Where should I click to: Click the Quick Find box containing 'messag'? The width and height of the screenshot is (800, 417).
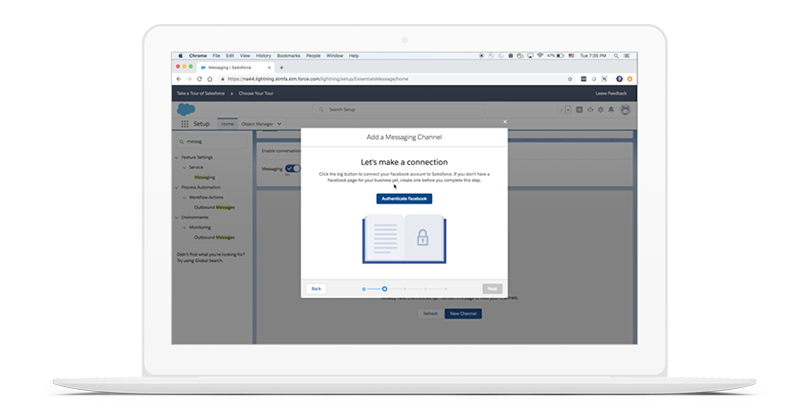212,141
